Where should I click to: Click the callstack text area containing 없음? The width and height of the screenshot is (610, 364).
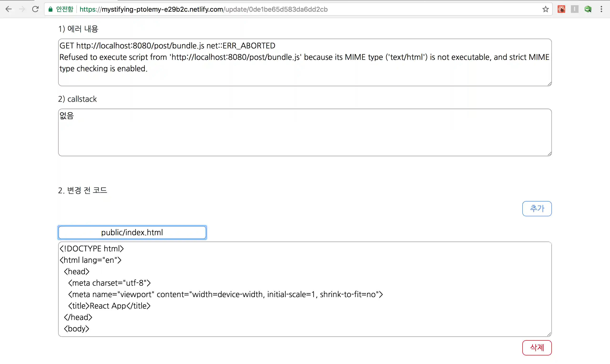pos(305,132)
